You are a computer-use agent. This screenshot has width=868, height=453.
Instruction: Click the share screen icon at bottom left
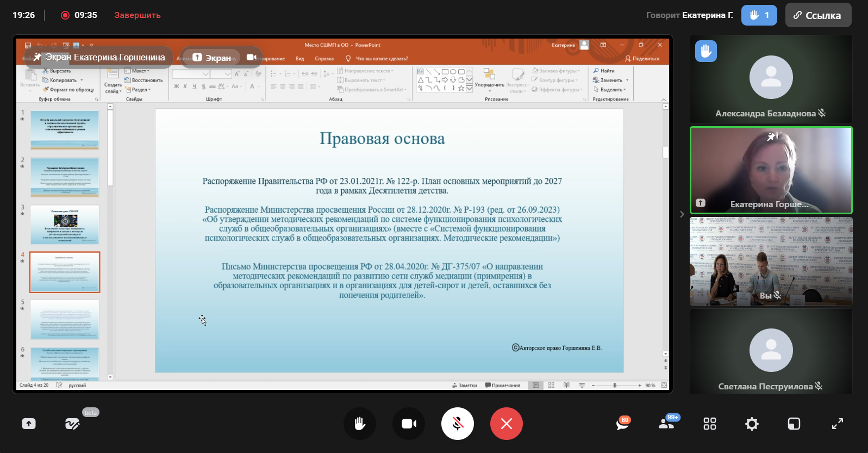tap(29, 424)
